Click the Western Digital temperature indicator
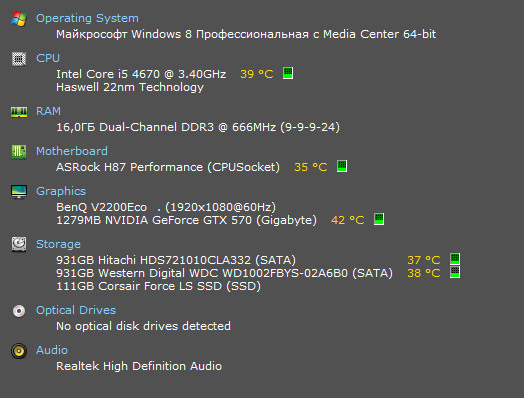The height and width of the screenshot is (398, 524). [x=455, y=272]
